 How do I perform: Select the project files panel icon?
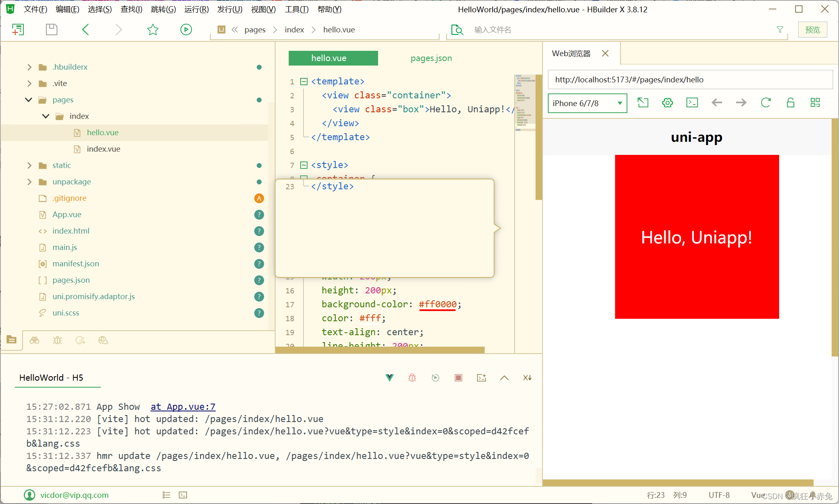coord(11,340)
